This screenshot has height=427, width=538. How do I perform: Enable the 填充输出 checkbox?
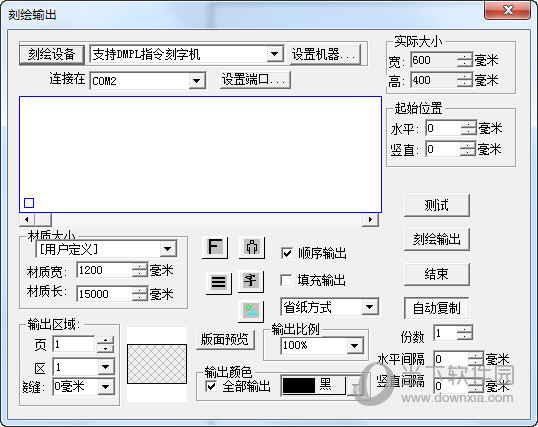(286, 280)
